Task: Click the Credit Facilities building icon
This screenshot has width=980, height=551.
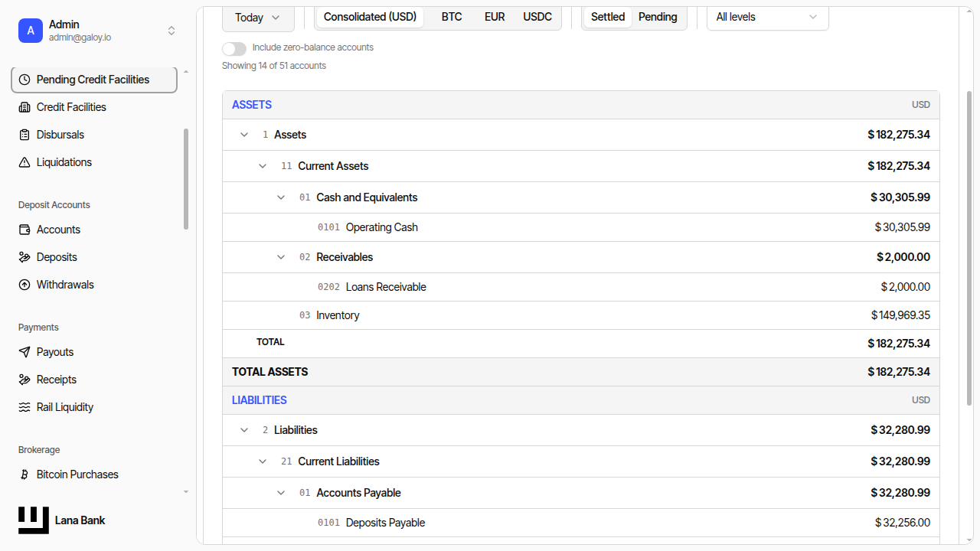Action: coord(24,107)
